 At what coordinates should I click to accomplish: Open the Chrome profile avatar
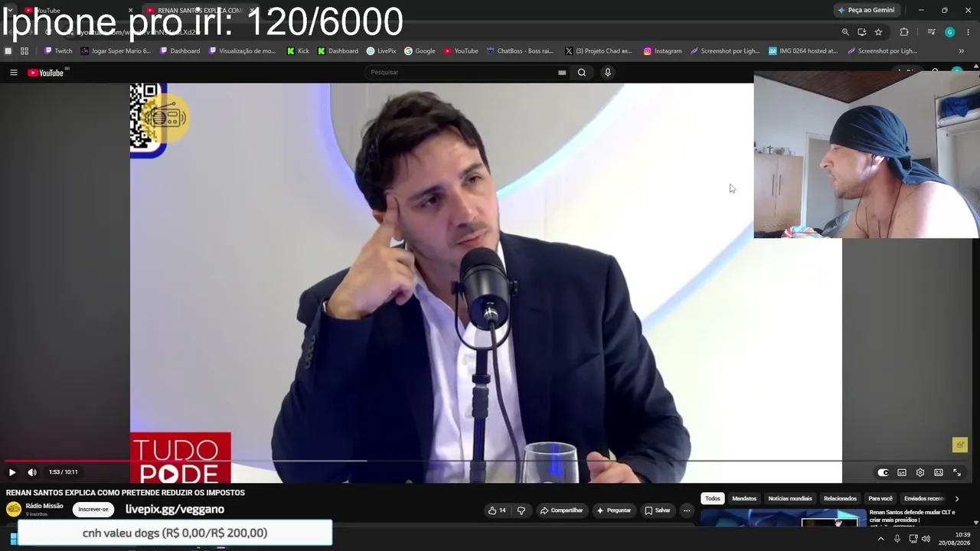(950, 32)
